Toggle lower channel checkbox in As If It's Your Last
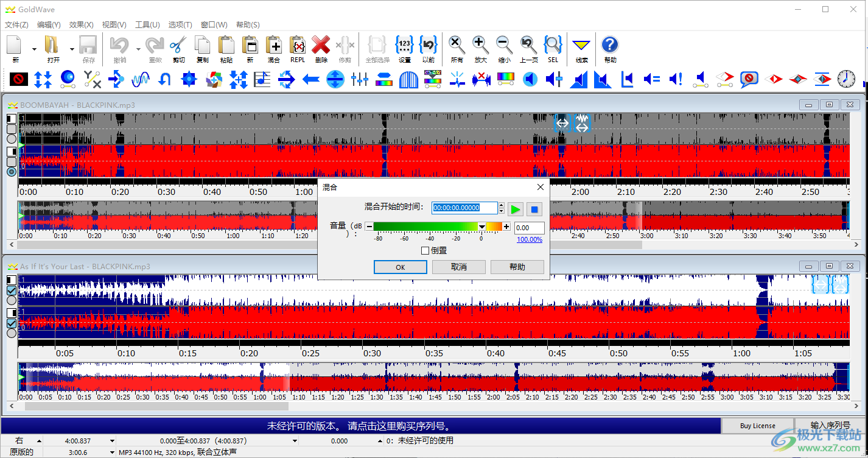868x458 pixels. [12, 323]
